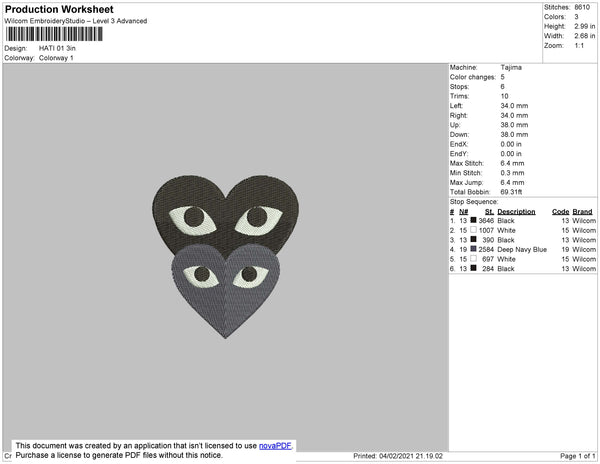
Task: Select the Up value '38.0 mm'
Action: pyautogui.click(x=514, y=125)
